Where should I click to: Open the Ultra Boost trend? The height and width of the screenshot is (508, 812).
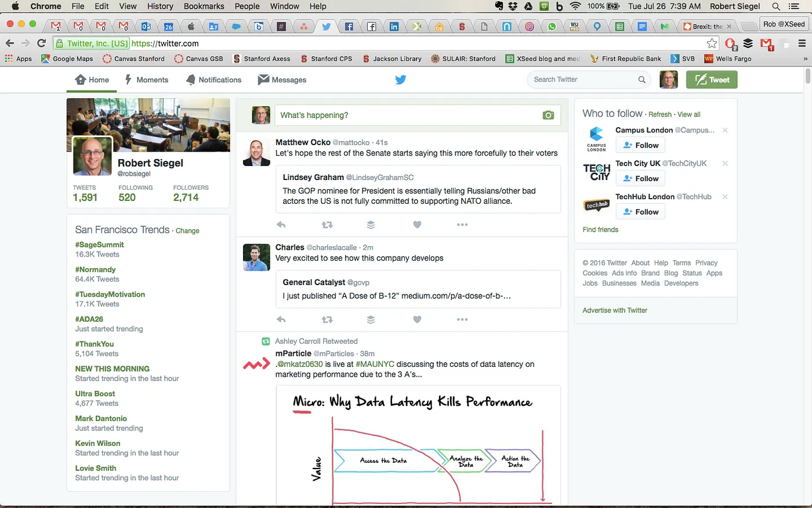(95, 394)
